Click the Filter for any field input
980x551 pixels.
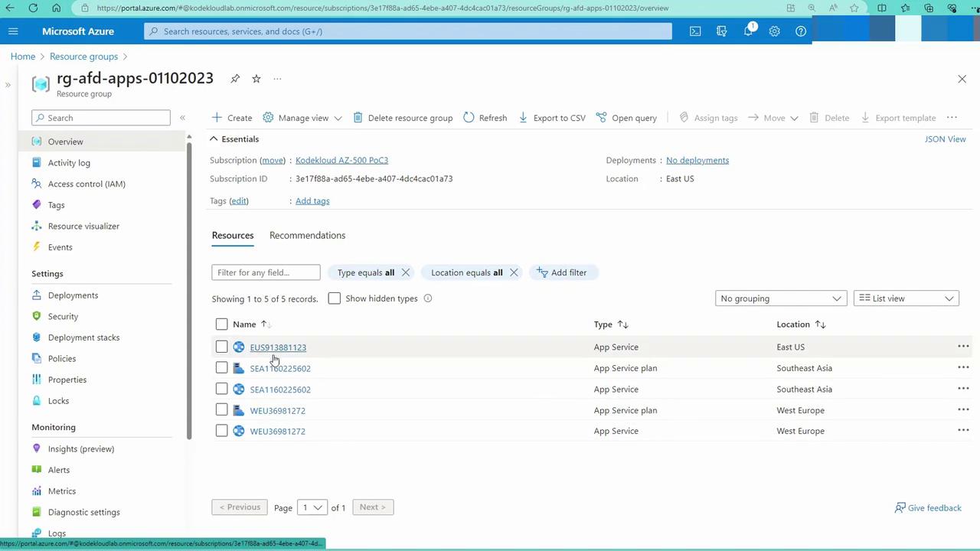[x=266, y=272]
